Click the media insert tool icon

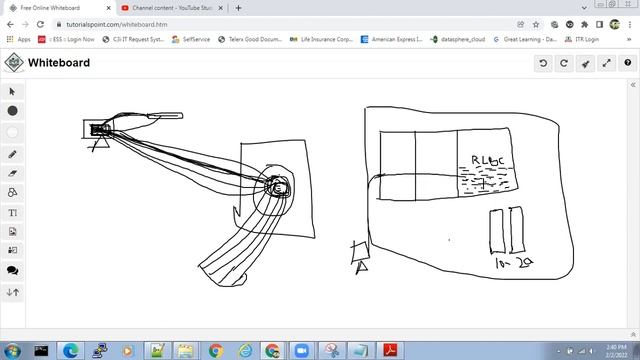(12, 250)
